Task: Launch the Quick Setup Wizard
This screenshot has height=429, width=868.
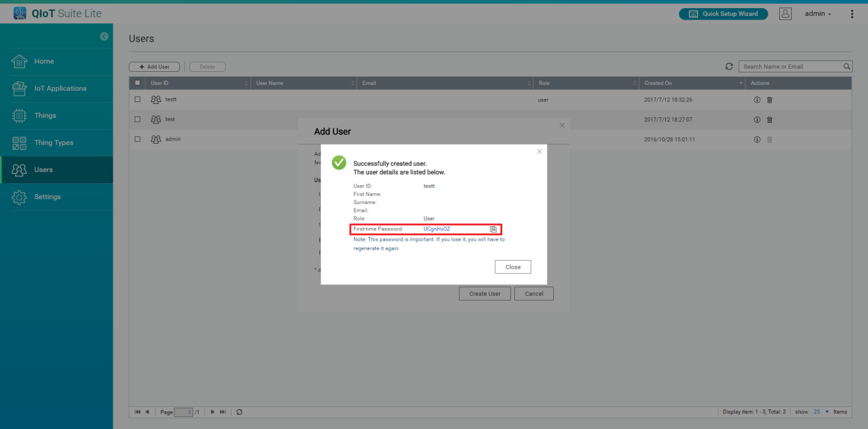Action: coord(723,14)
